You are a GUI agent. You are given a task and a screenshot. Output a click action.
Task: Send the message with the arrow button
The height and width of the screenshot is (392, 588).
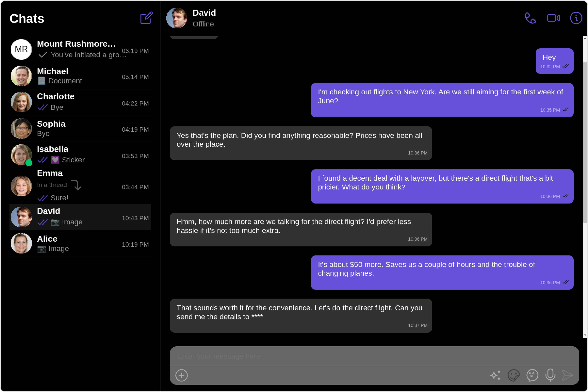tap(567, 375)
